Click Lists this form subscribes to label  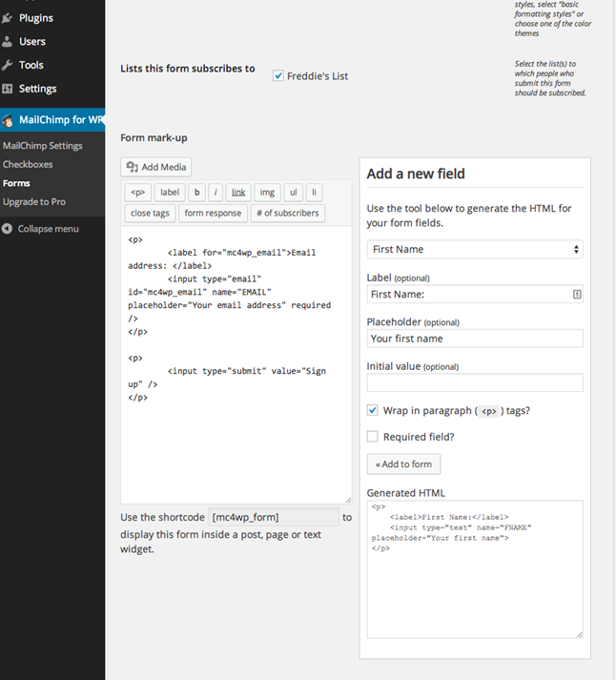tap(188, 69)
